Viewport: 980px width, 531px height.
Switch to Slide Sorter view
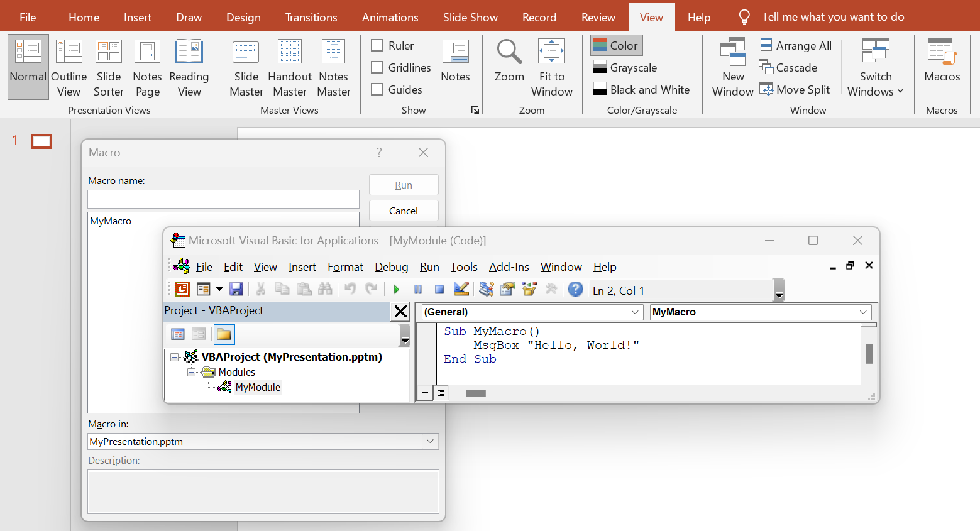109,67
